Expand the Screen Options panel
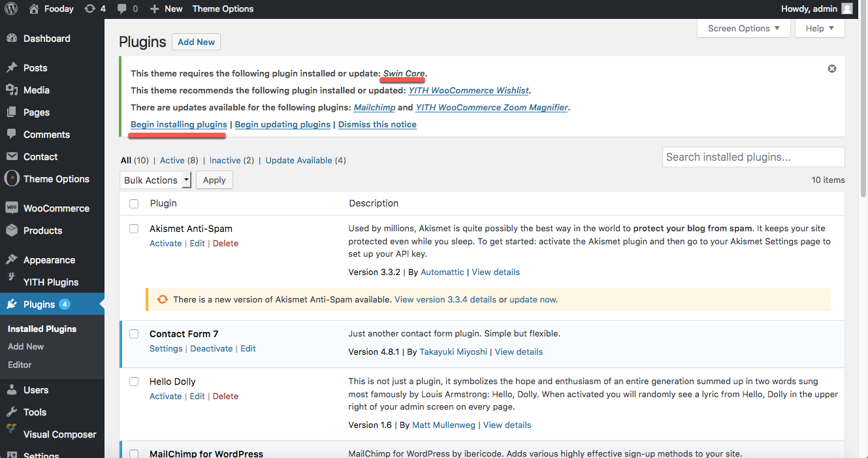The width and height of the screenshot is (868, 458). 744,29
